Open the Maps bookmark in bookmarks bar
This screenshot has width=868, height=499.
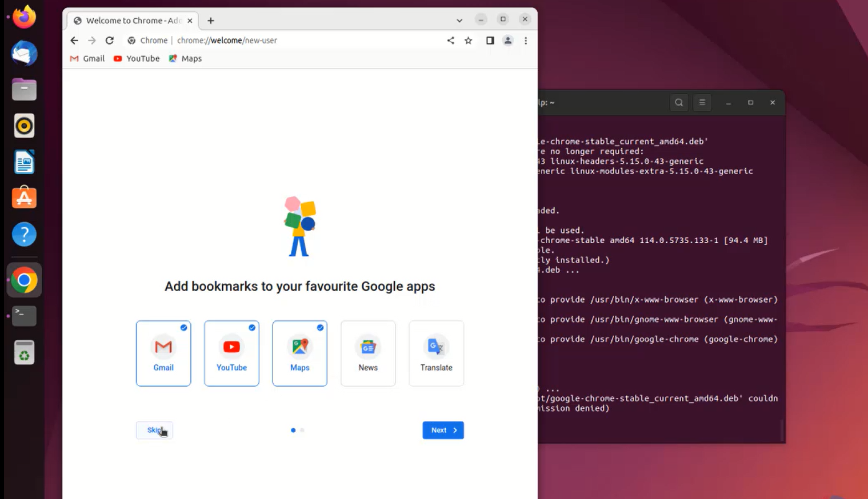coord(185,58)
